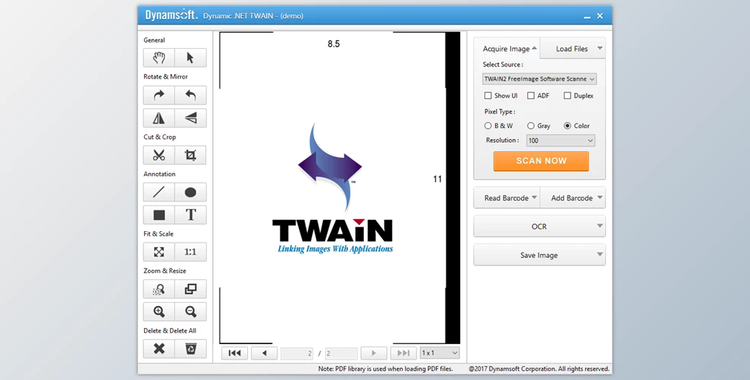Flip the image vertically
The width and height of the screenshot is (750, 380).
pos(190,118)
